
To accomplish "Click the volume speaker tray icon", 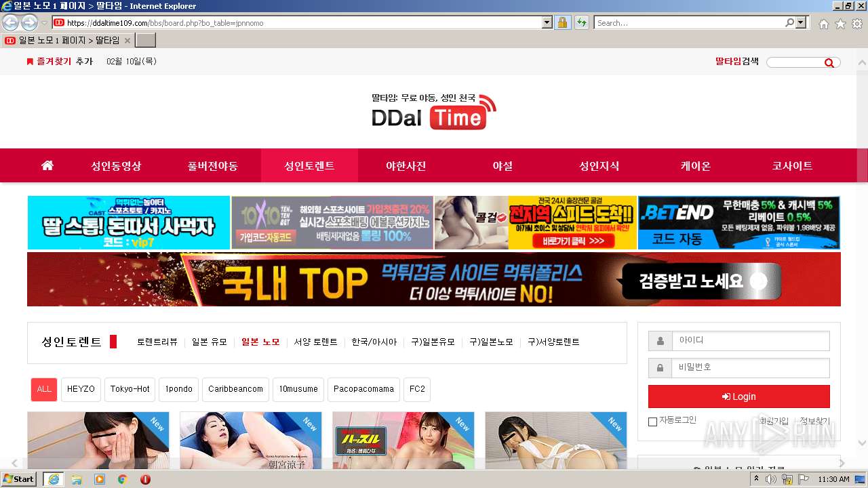I will point(771,479).
